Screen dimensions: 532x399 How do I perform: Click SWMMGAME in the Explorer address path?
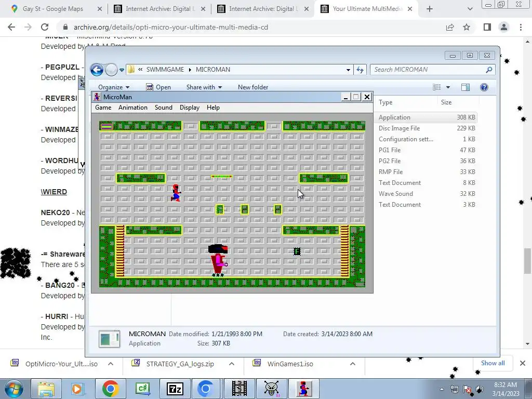tap(165, 70)
